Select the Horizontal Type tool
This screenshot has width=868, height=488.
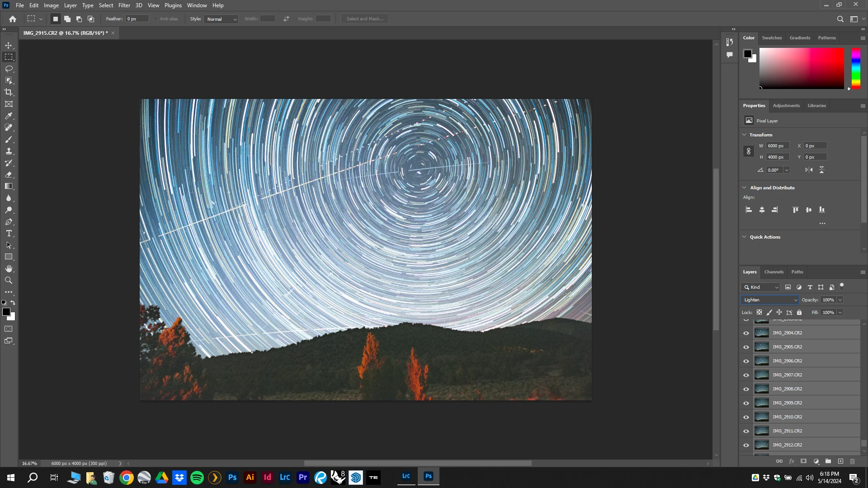tap(9, 234)
